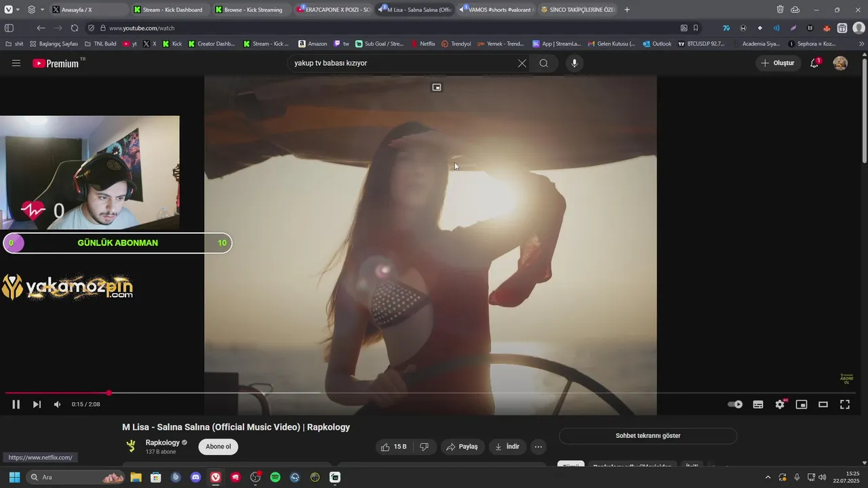Share the video using Paylaş

(x=462, y=447)
